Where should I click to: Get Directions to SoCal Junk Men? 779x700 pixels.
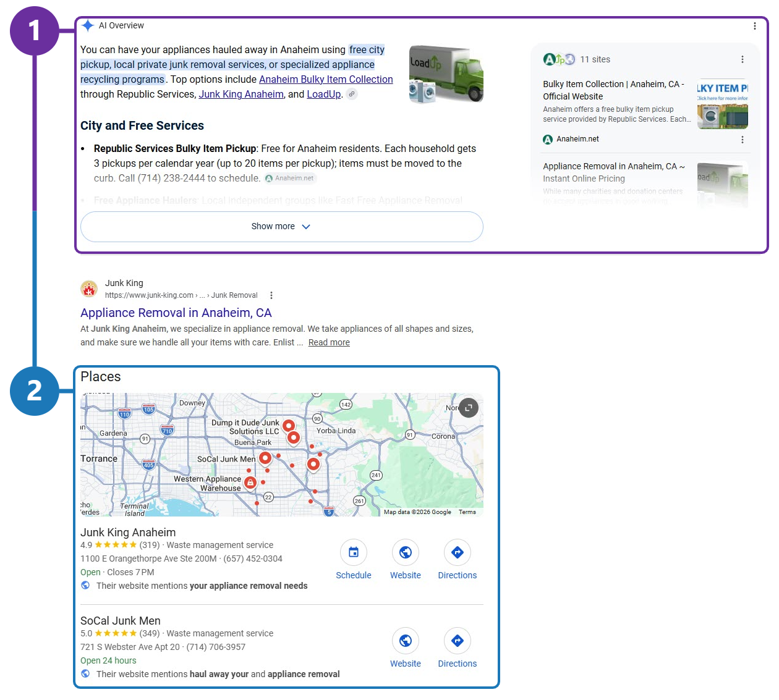point(458,641)
